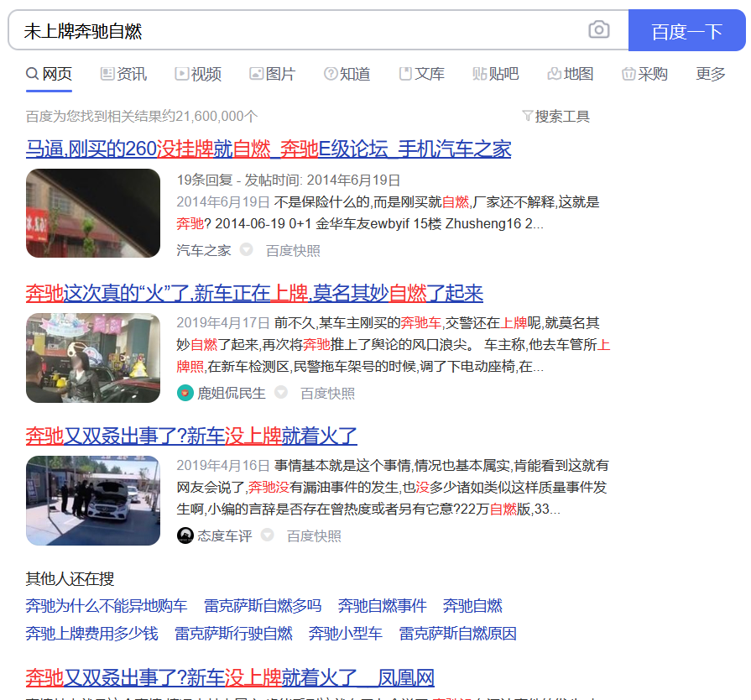Click the 态度车评 avatar icon
Screen dimensions: 751x700
tap(185, 535)
